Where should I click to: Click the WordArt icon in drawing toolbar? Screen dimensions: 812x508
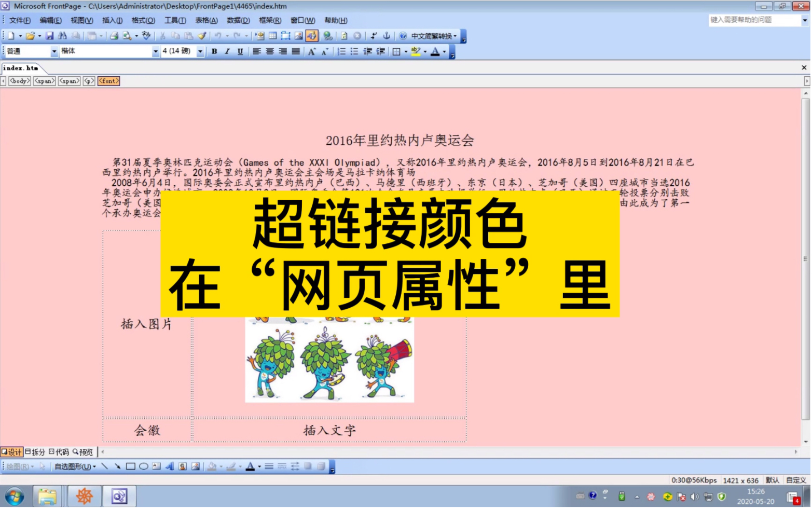(169, 466)
